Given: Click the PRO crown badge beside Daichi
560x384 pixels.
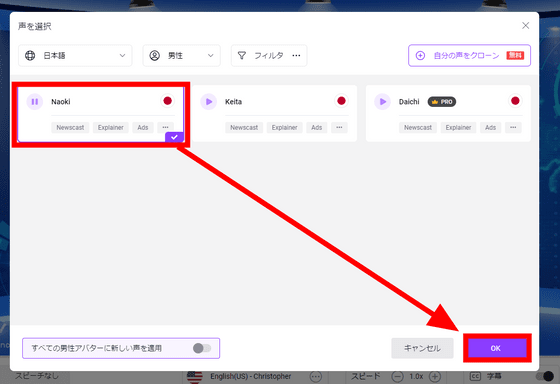Looking at the screenshot, I should coord(442,102).
